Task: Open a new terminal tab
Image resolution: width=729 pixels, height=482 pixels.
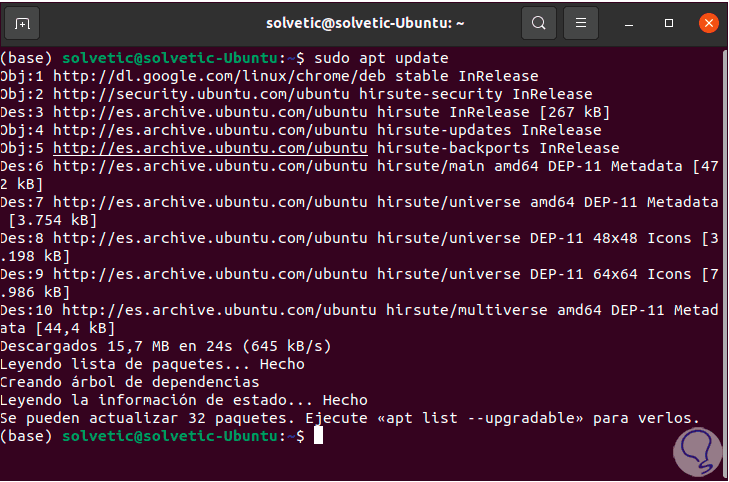Action: click(x=22, y=23)
